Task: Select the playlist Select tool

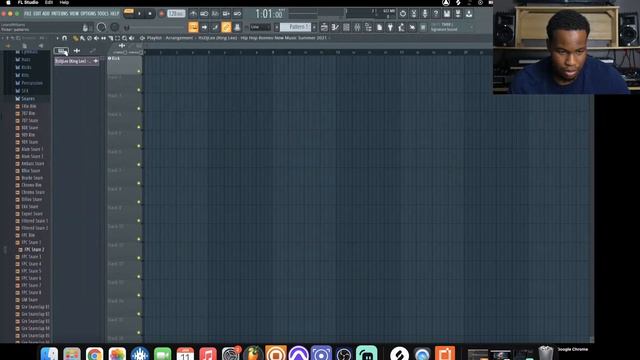Action: [118, 38]
